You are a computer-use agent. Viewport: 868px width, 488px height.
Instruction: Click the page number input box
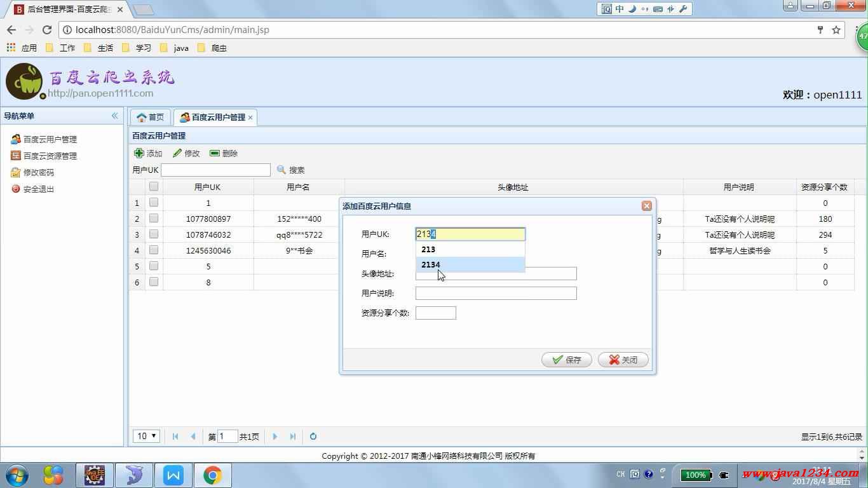coord(227,437)
